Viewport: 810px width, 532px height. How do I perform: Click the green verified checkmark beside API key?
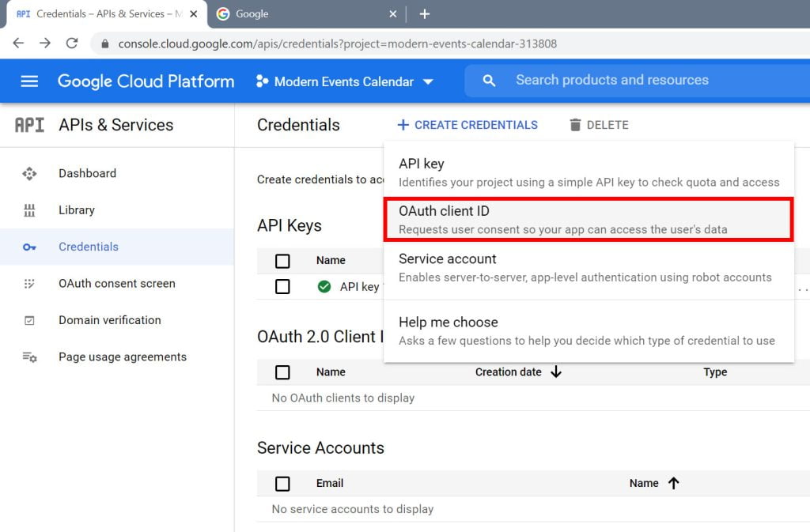point(324,286)
